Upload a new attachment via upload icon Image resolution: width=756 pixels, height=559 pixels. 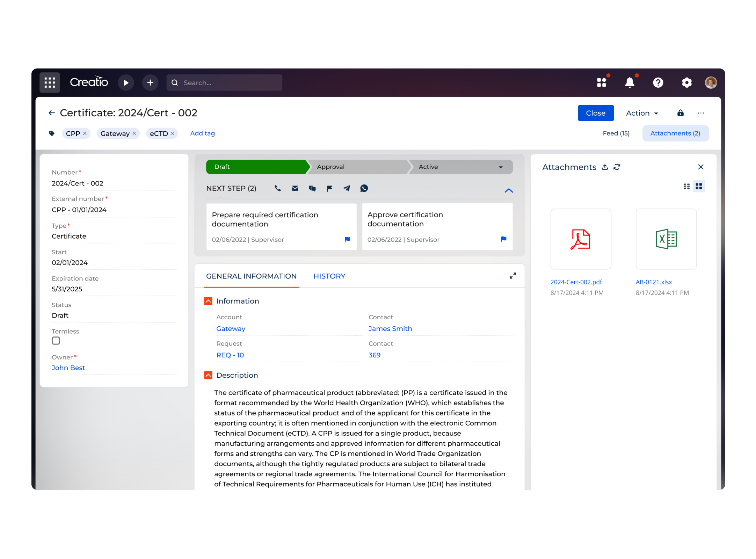605,167
